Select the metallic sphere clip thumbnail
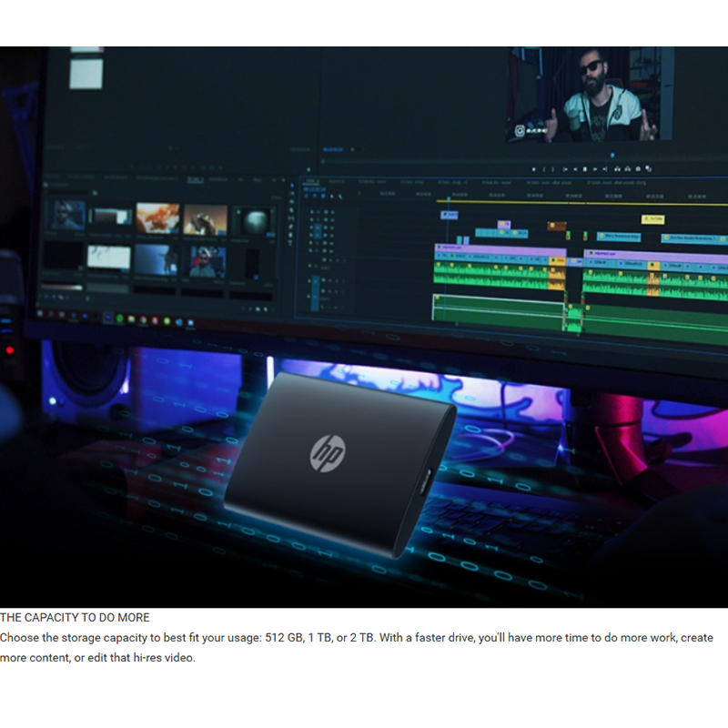 pos(254,222)
